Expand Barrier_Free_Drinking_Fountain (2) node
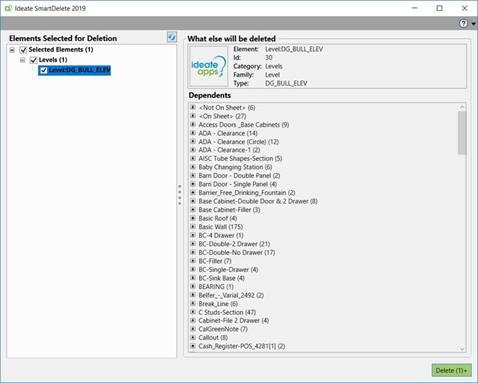 point(193,193)
